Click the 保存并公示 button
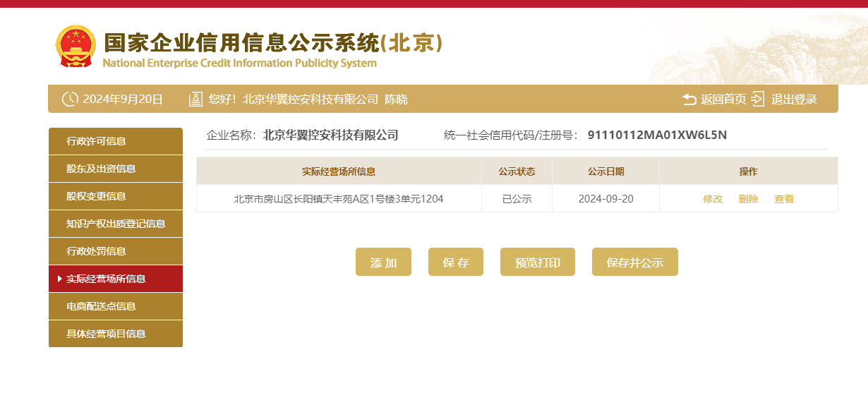The image size is (868, 417). [635, 262]
